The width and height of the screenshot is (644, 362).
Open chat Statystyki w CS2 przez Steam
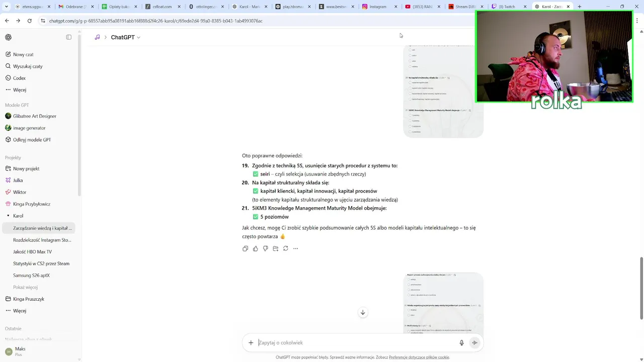click(38, 263)
